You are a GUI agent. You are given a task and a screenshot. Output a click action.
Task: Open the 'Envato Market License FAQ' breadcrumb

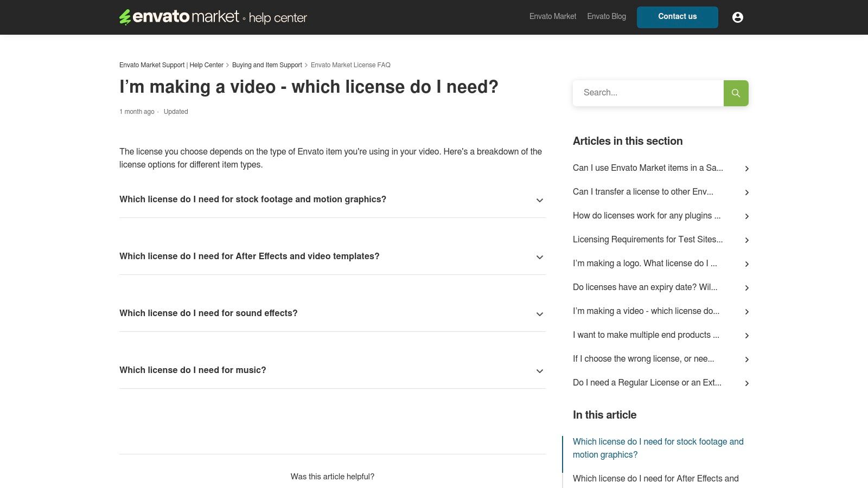click(350, 65)
